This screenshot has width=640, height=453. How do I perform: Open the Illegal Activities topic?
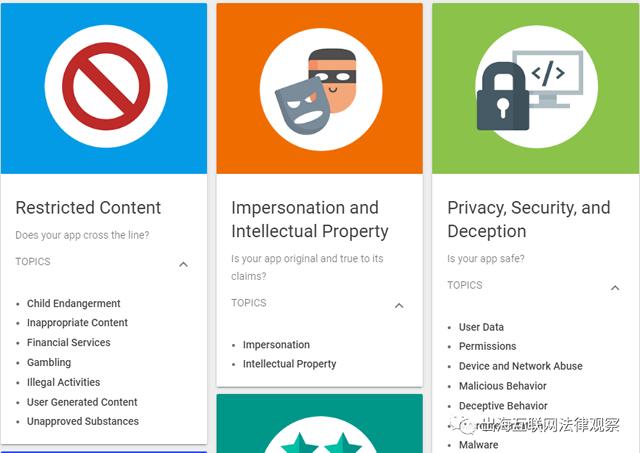[64, 382]
